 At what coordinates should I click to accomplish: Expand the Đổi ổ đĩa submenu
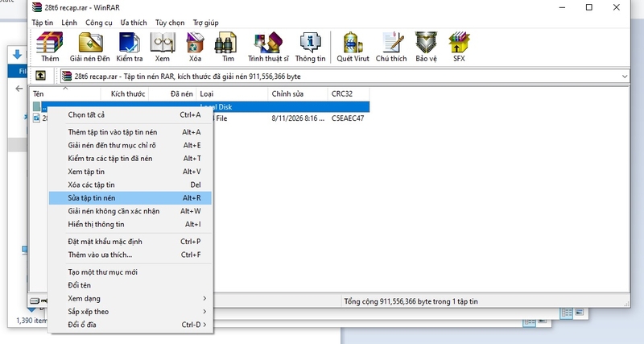click(x=130, y=325)
